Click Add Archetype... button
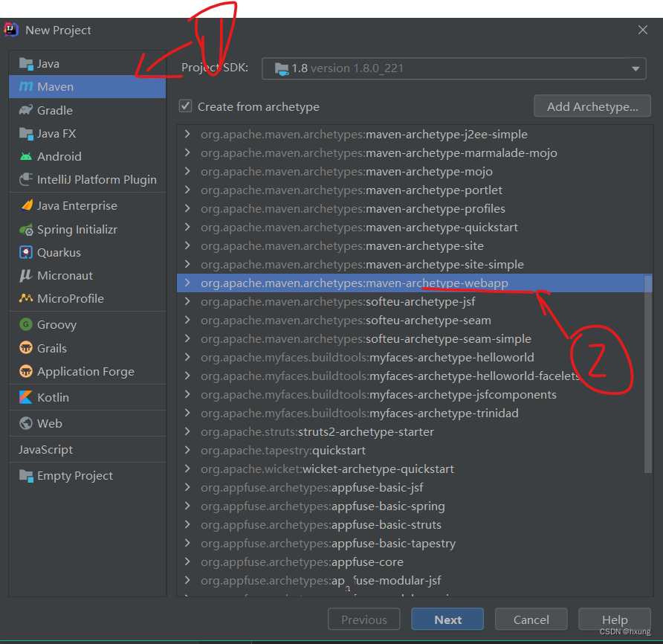The image size is (663, 644). pos(592,106)
